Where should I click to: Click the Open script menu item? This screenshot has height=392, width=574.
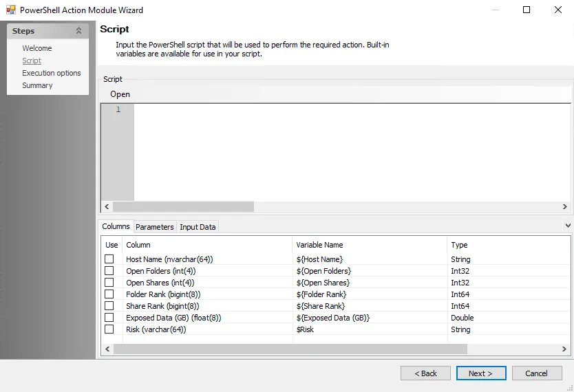point(120,94)
